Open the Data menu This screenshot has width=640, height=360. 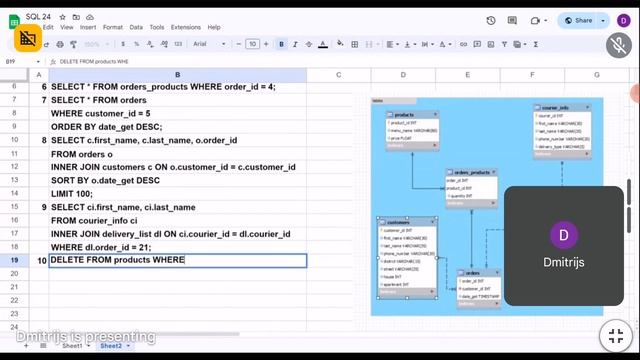click(x=136, y=27)
